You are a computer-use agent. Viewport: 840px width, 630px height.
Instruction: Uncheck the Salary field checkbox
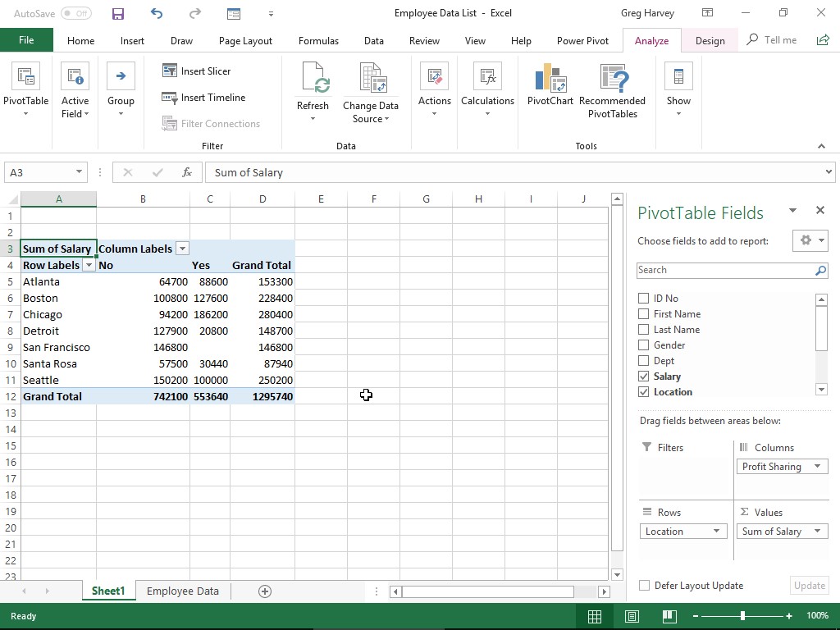pos(644,377)
